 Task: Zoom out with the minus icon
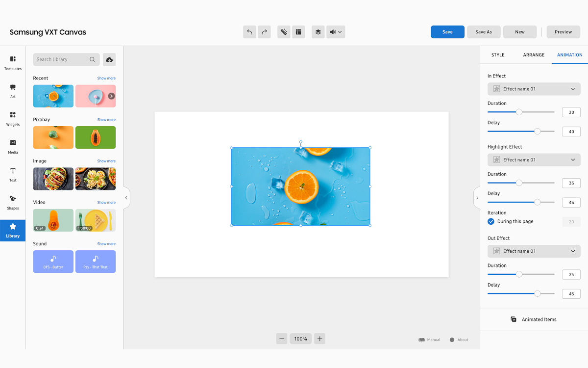[282, 339]
